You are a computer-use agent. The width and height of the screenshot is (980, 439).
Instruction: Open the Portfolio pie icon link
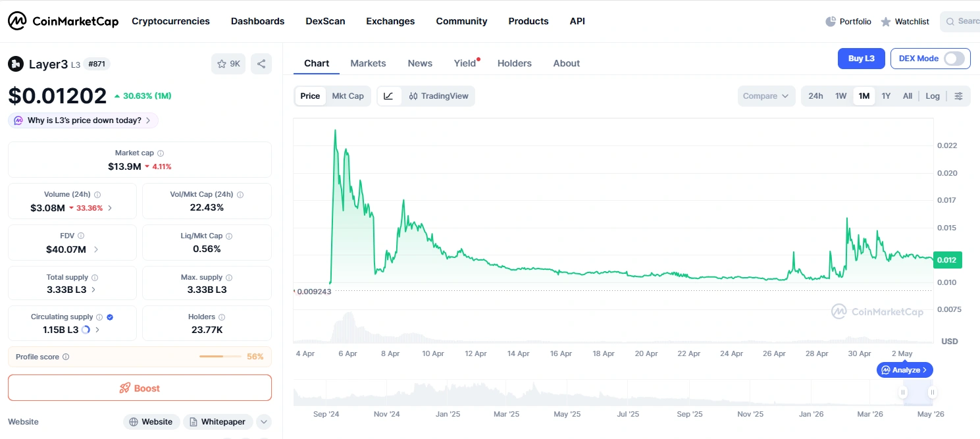pyautogui.click(x=848, y=22)
